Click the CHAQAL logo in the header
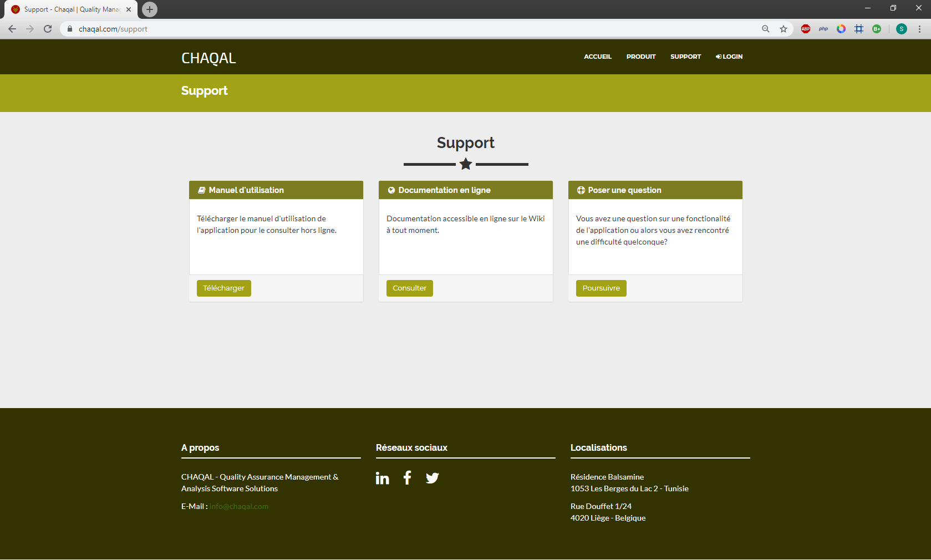 pyautogui.click(x=208, y=58)
